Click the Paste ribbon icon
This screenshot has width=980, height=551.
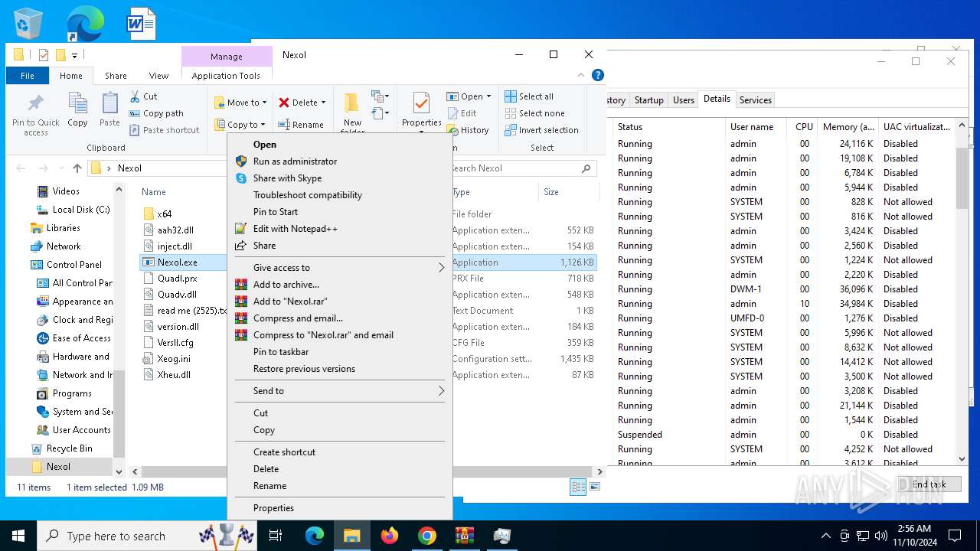tap(109, 109)
